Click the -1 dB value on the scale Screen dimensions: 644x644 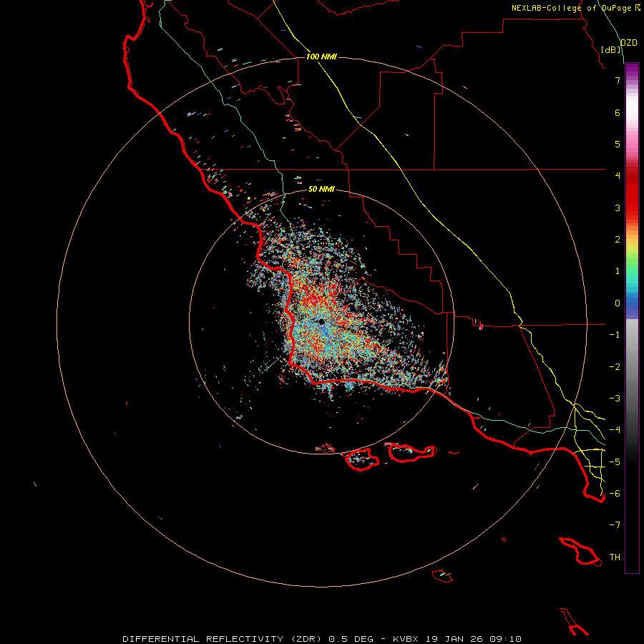coord(615,335)
